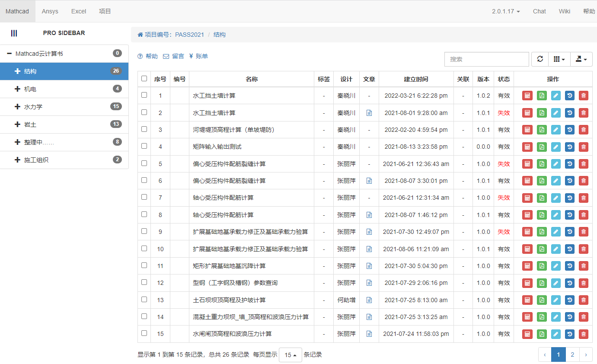The width and height of the screenshot is (597, 364).
Task: Open the PDF export icon for row 3
Action: pos(542,130)
